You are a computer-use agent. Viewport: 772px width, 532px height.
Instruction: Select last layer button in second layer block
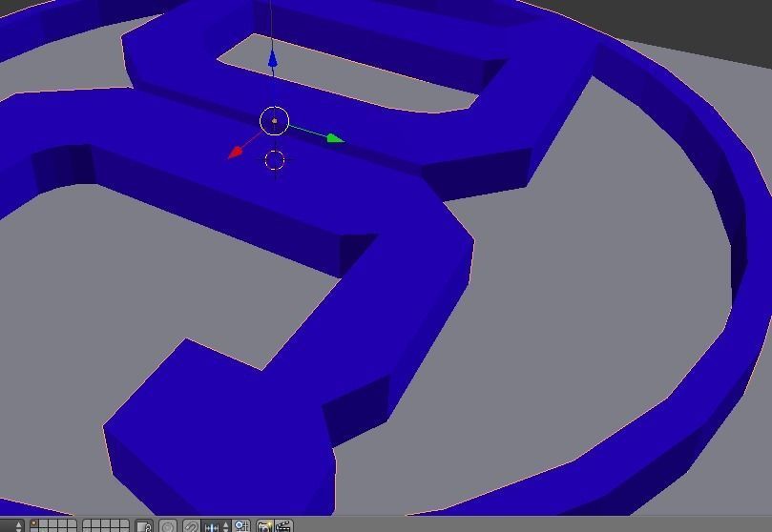[x=124, y=524]
